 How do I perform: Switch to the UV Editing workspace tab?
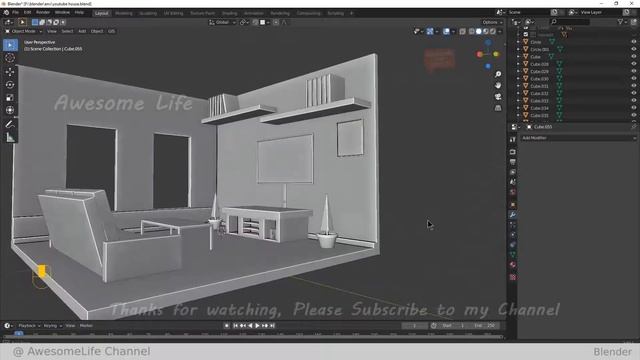coord(173,13)
